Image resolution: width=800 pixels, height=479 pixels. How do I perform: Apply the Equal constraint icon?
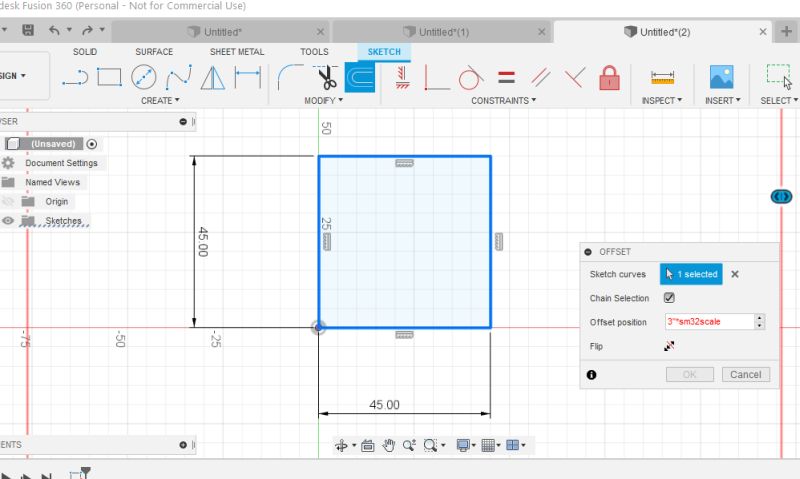click(506, 77)
